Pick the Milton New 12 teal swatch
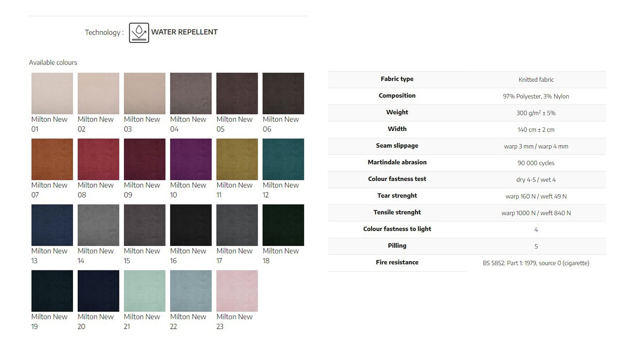Viewport: 636px width, 364px height. point(283,159)
